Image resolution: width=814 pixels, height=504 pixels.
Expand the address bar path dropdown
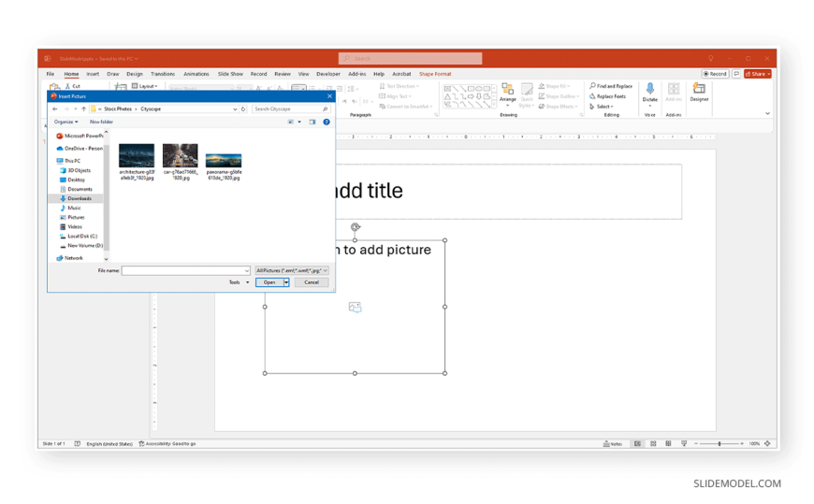point(235,109)
